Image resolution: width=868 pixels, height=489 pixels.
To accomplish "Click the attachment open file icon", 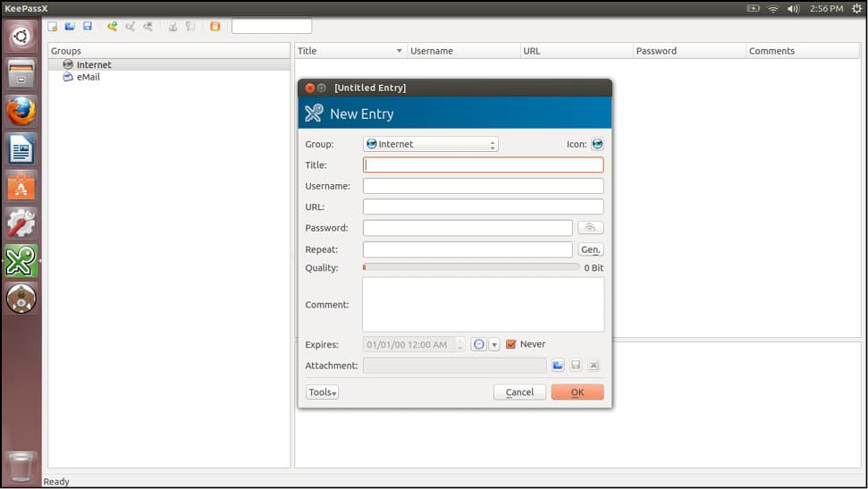I will point(558,366).
